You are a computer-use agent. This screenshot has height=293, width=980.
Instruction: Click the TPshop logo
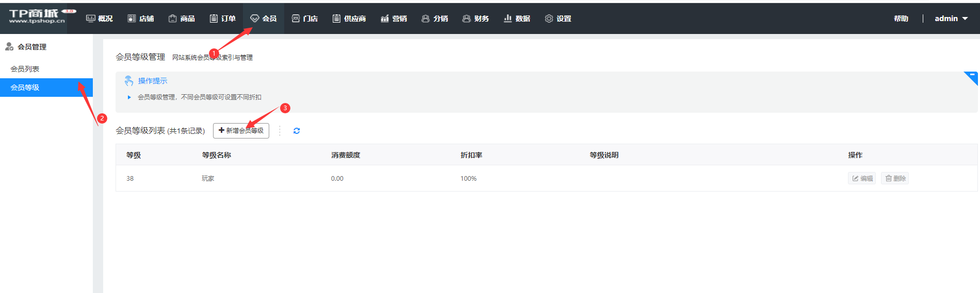pos(38,16)
